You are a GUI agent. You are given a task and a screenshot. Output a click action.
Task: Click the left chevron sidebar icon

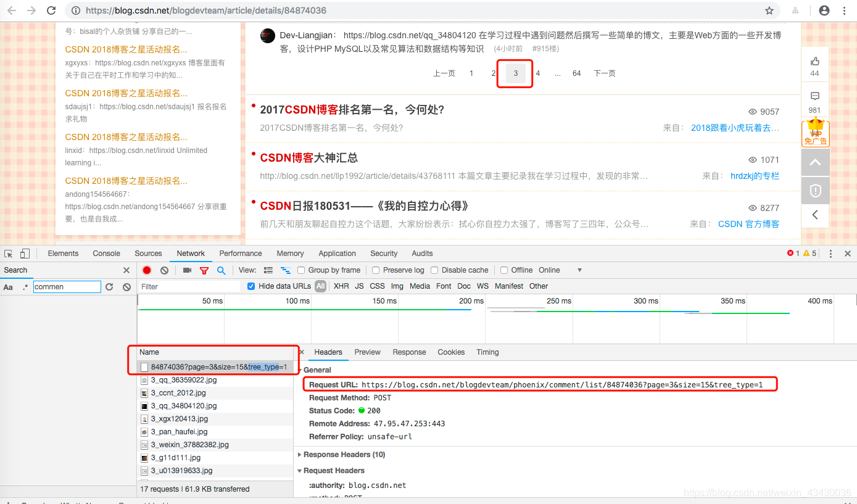815,215
